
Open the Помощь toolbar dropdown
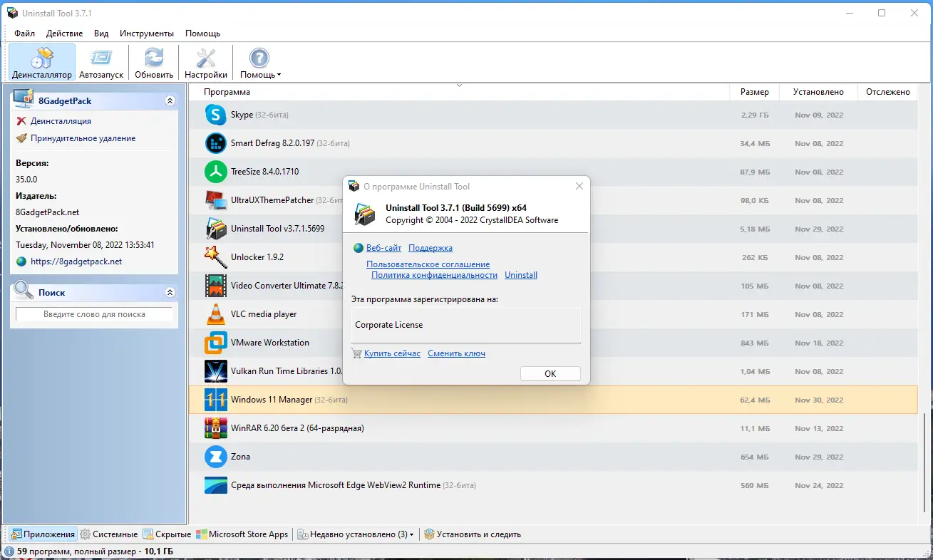pyautogui.click(x=260, y=63)
